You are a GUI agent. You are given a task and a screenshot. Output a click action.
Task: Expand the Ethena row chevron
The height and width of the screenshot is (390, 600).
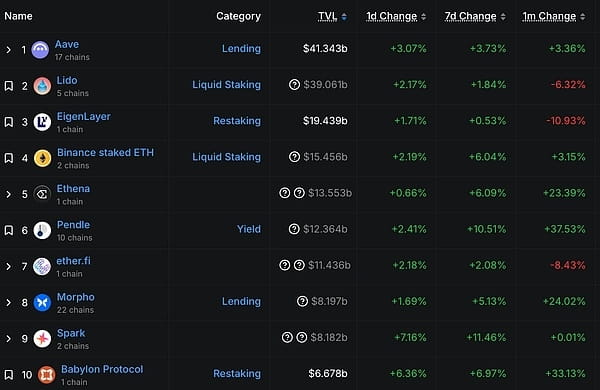coord(8,194)
